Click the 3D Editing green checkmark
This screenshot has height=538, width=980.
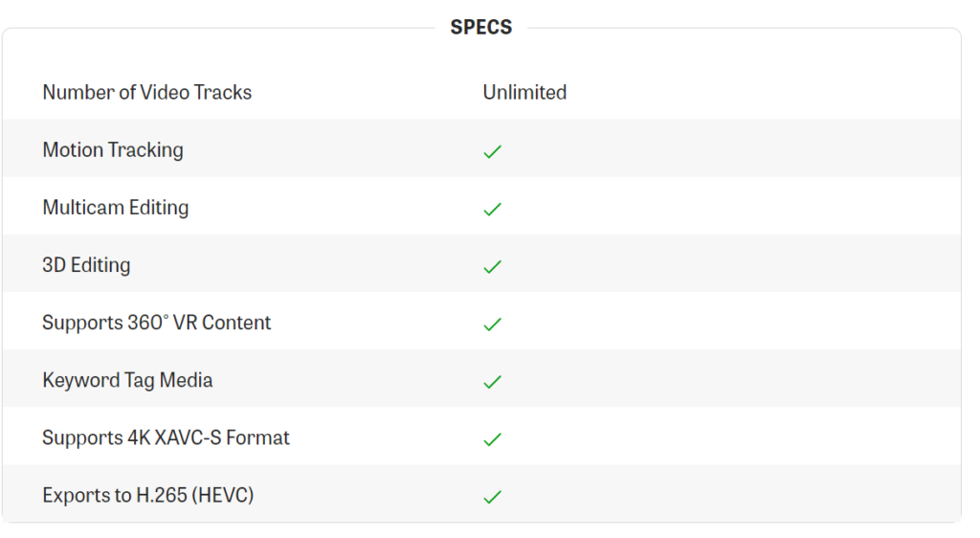tap(493, 267)
